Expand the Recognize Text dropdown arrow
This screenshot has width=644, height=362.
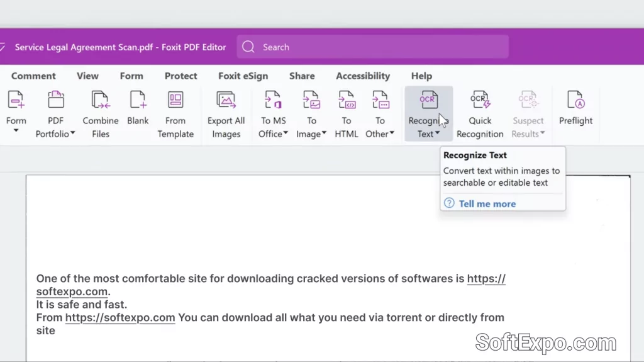click(x=438, y=133)
